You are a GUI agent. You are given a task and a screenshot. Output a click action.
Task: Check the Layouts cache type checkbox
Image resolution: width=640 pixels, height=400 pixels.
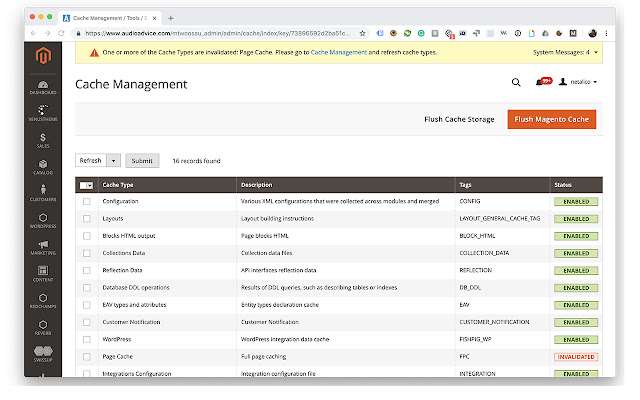87,219
